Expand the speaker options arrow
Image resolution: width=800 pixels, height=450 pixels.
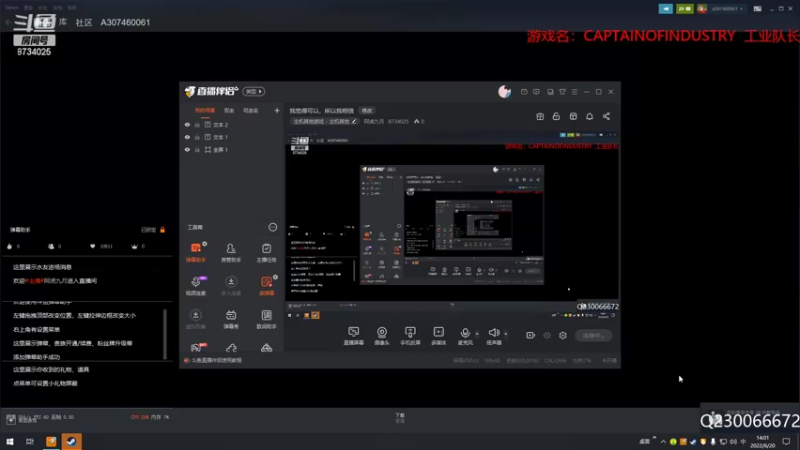(x=506, y=334)
